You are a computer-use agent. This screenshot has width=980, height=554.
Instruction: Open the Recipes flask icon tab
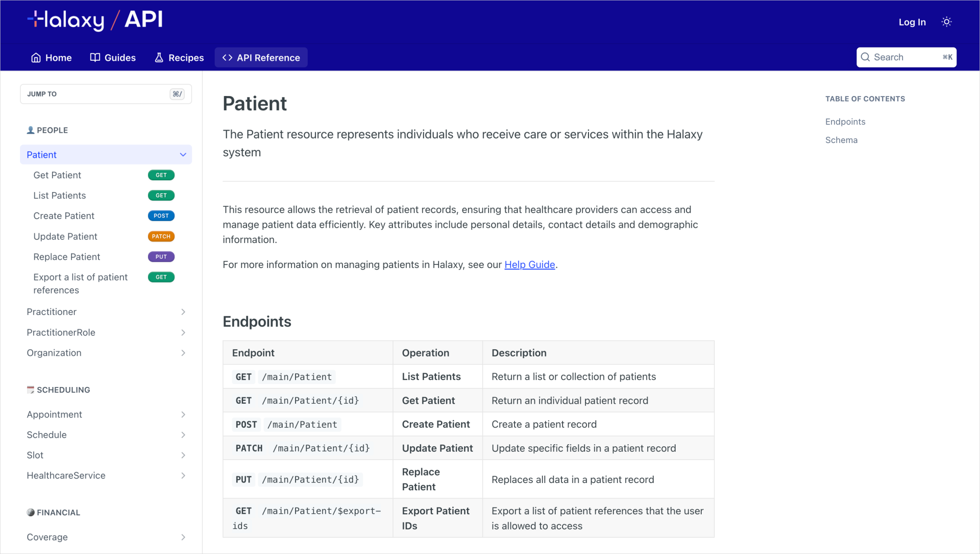coord(159,58)
